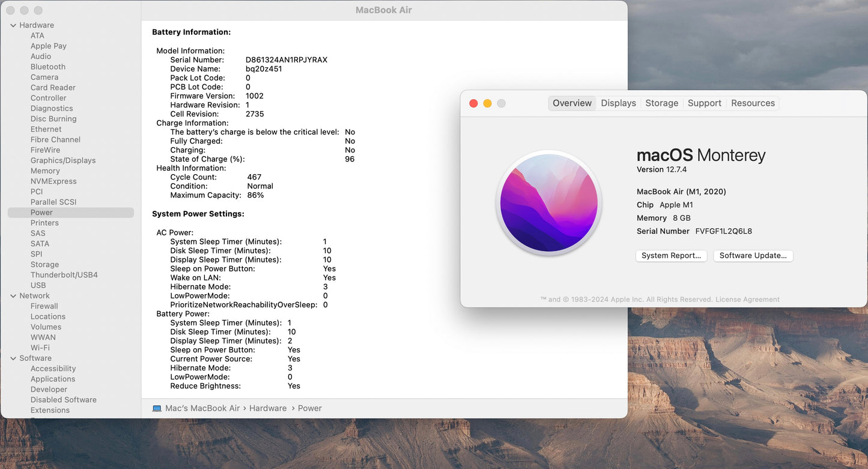Select Ethernet in the sidebar
The width and height of the screenshot is (868, 469).
tap(46, 129)
